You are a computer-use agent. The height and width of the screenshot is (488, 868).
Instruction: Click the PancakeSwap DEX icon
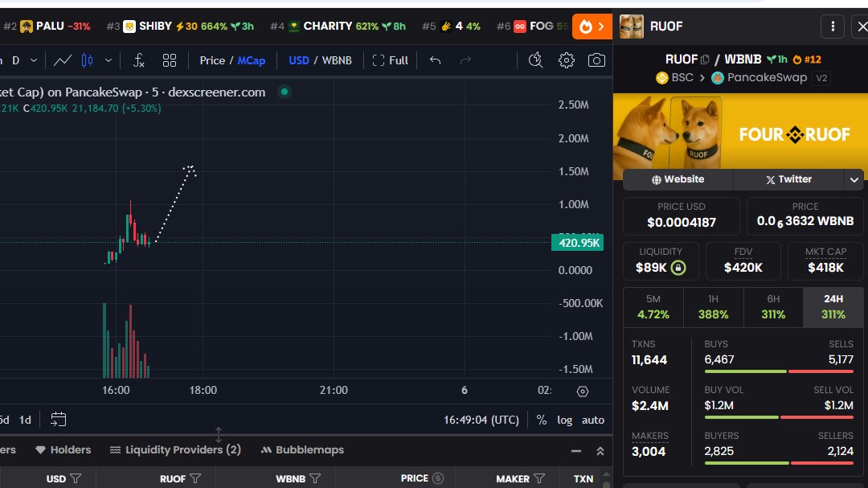pos(718,77)
